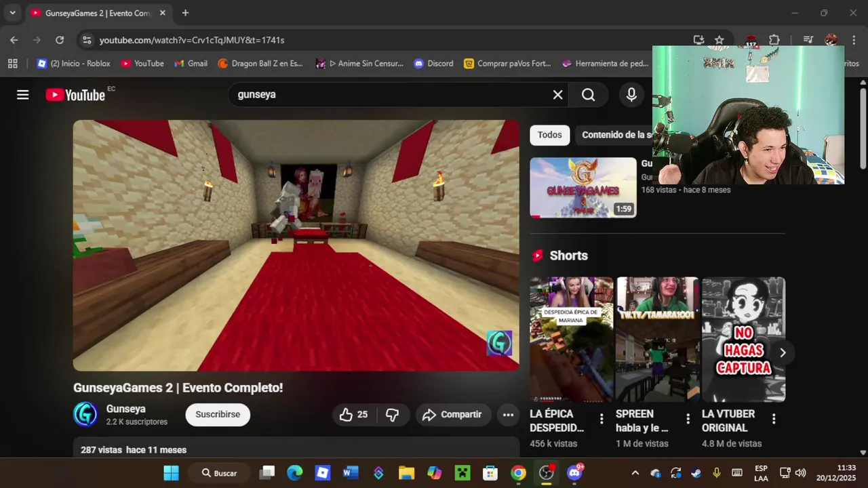Pause the Minecraft video player
The width and height of the screenshot is (868, 488).
296,245
